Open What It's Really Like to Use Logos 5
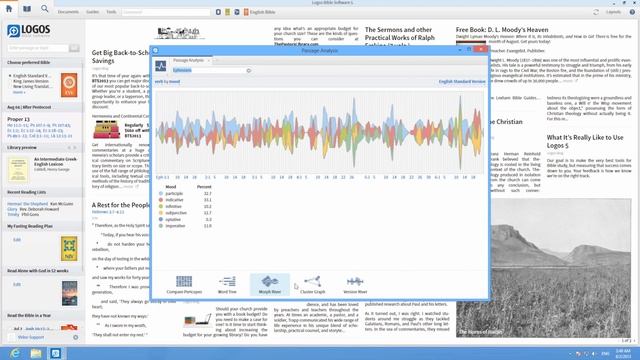 coord(585,141)
